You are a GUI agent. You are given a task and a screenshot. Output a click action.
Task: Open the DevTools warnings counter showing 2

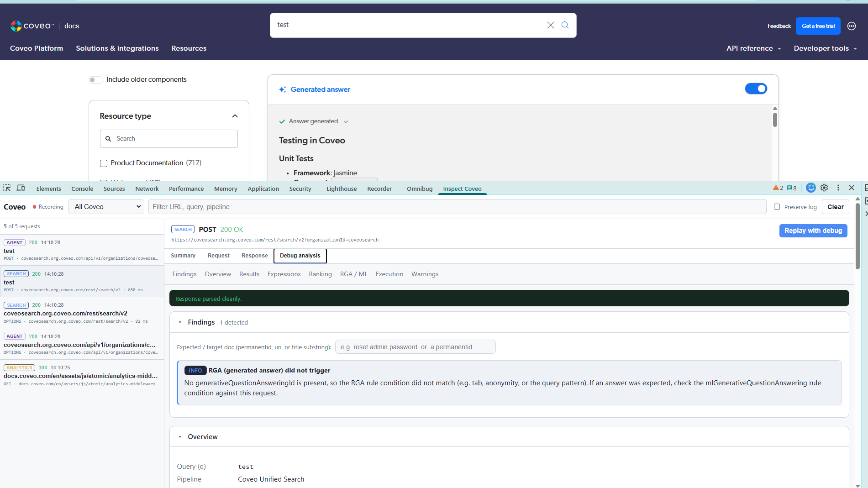coord(778,188)
